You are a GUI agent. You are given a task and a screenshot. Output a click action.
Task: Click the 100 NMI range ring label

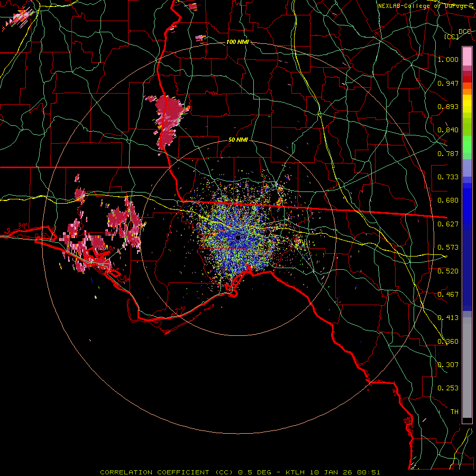pos(237,42)
